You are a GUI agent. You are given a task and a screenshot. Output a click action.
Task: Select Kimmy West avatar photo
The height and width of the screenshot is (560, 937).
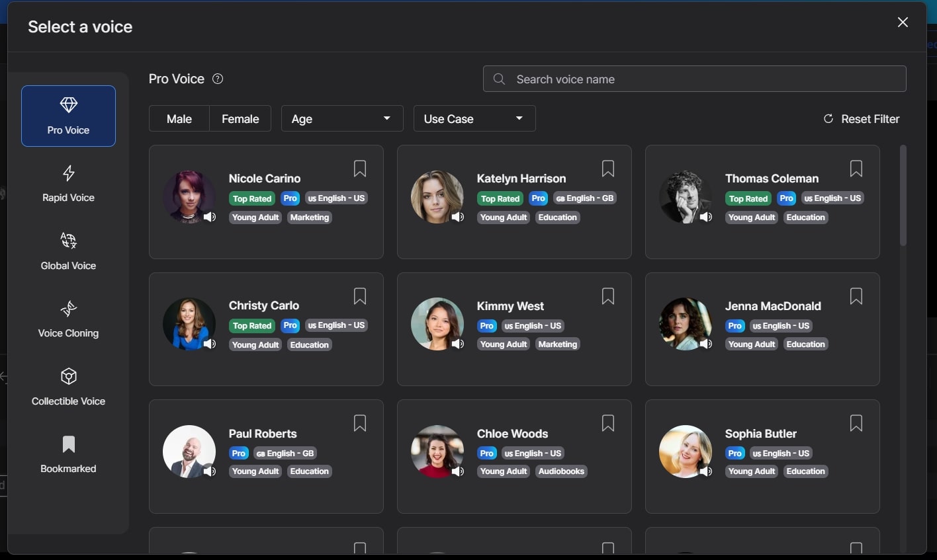437,324
